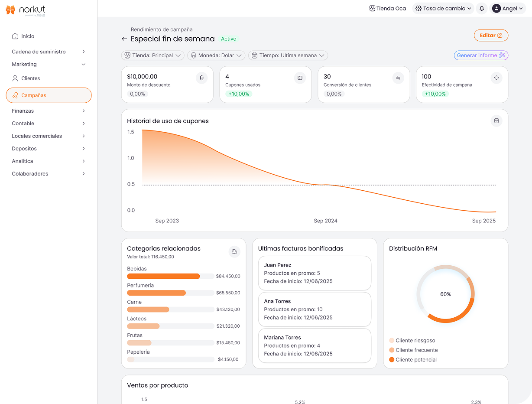532x404 pixels.
Task: Go to Inicio in the sidebar
Action: point(28,36)
